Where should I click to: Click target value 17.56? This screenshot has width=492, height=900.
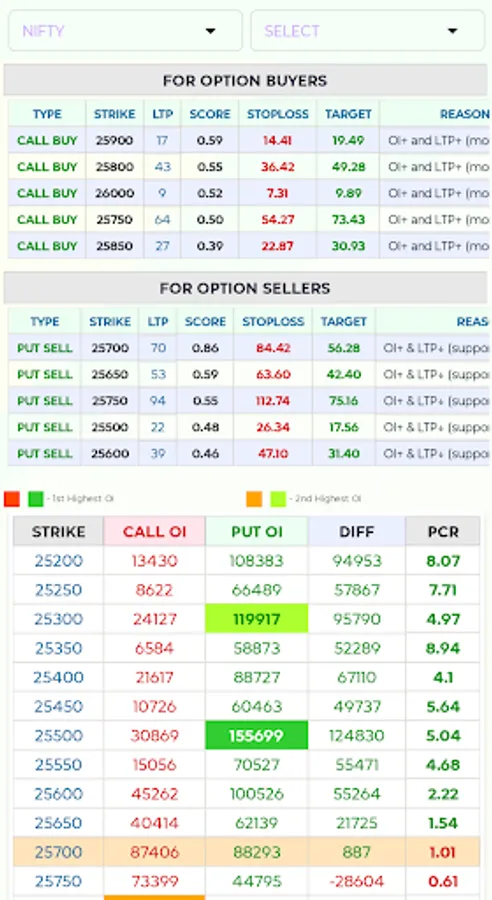click(344, 427)
